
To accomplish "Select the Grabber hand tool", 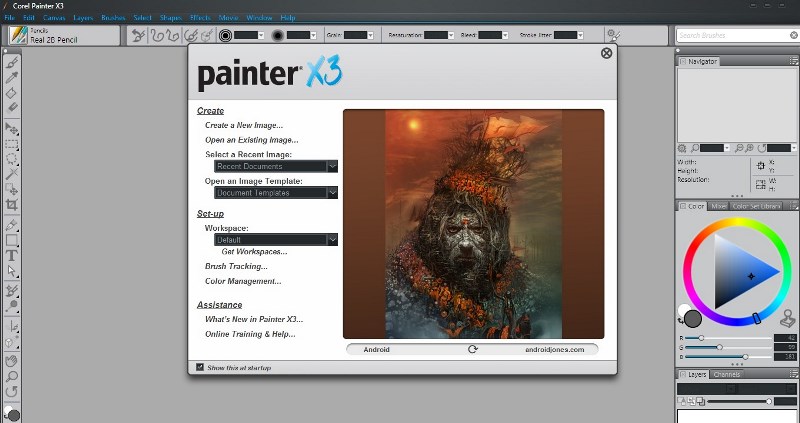I will click(x=12, y=361).
